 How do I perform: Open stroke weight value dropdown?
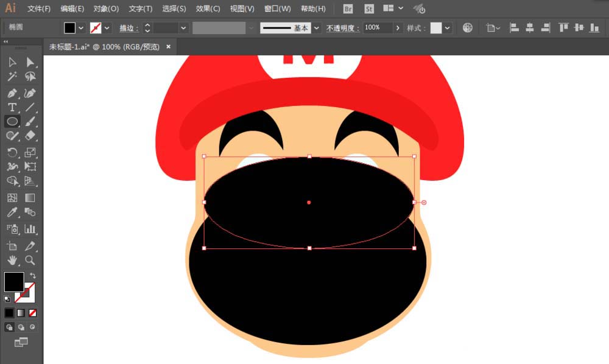click(183, 28)
